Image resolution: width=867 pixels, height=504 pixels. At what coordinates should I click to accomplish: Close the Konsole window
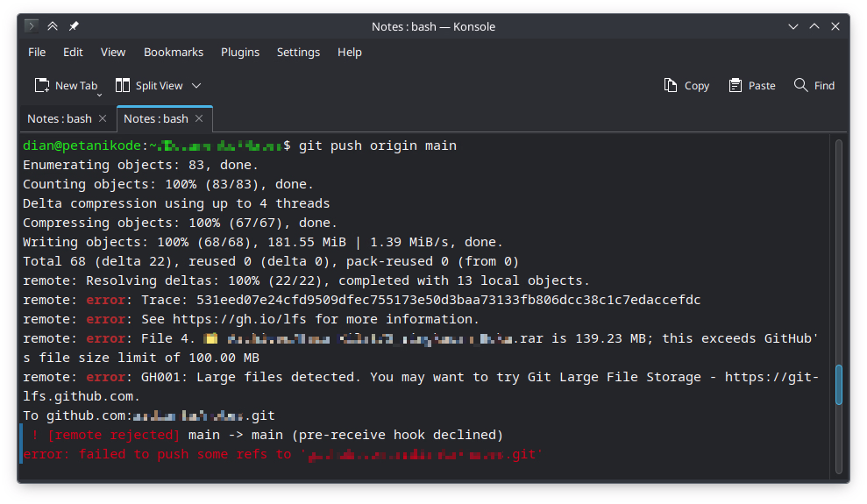click(x=835, y=26)
